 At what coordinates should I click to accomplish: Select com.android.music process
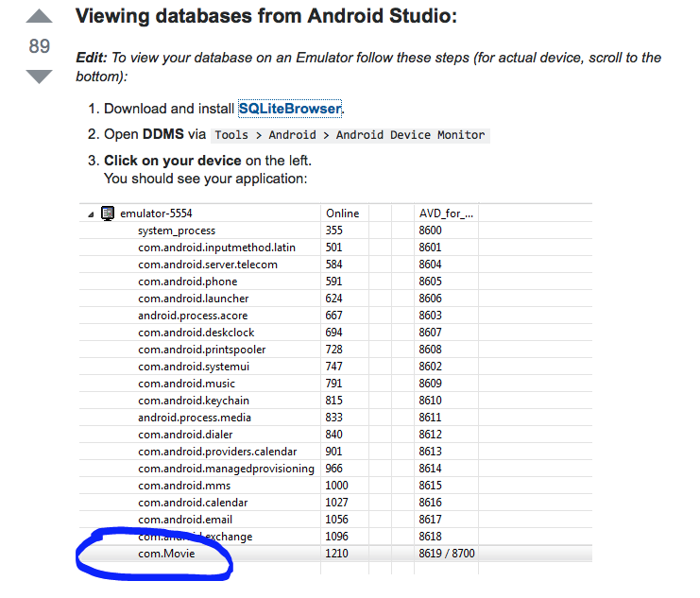pyautogui.click(x=335, y=384)
